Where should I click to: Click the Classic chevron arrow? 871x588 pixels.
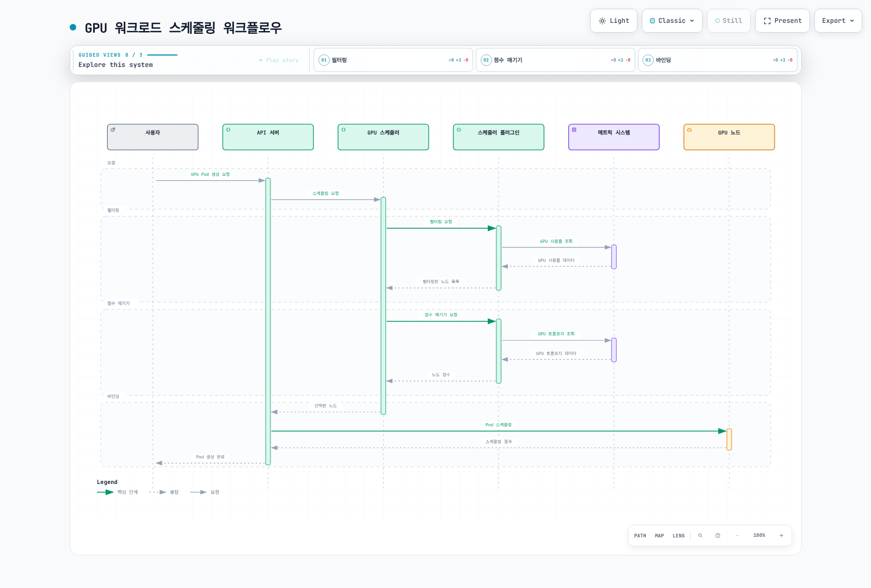(692, 21)
